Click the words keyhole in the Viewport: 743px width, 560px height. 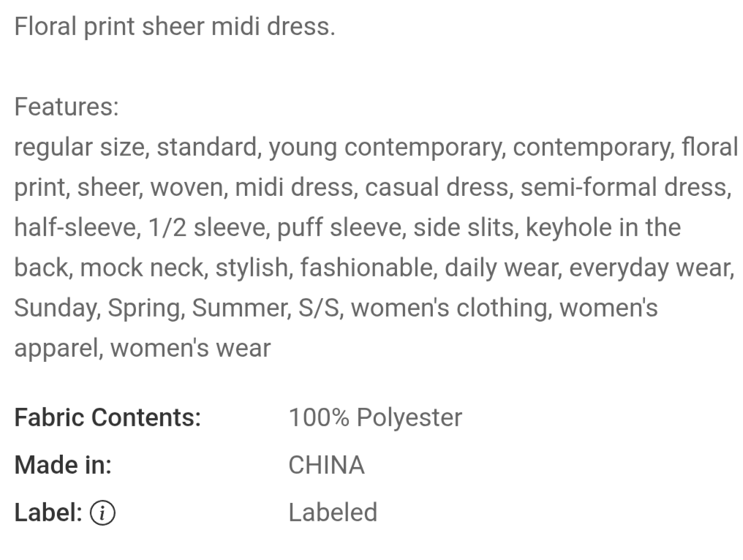pos(603,227)
